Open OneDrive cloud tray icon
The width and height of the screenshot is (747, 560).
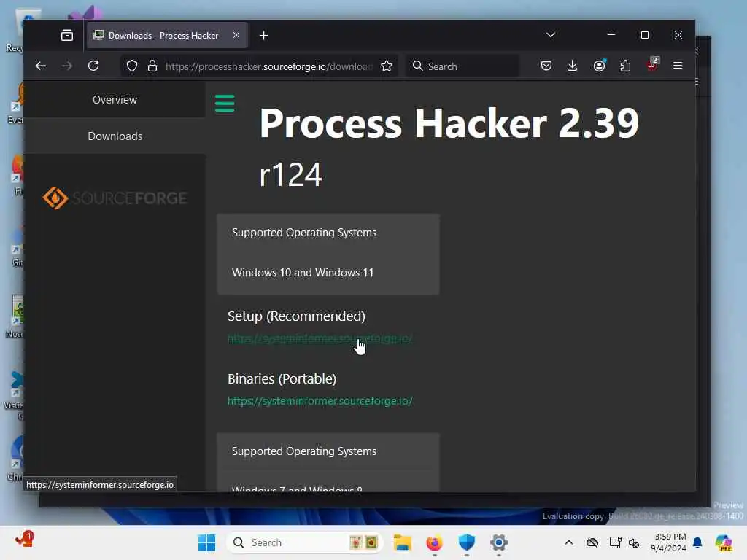point(592,542)
